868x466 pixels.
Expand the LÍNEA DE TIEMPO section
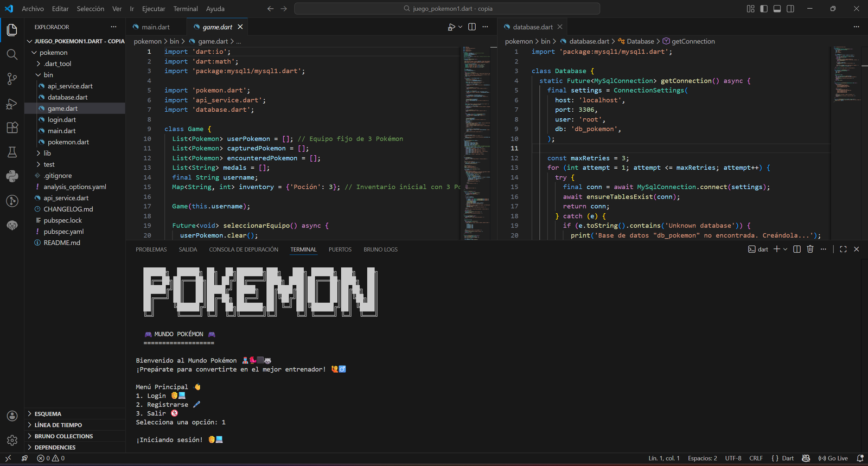75,425
